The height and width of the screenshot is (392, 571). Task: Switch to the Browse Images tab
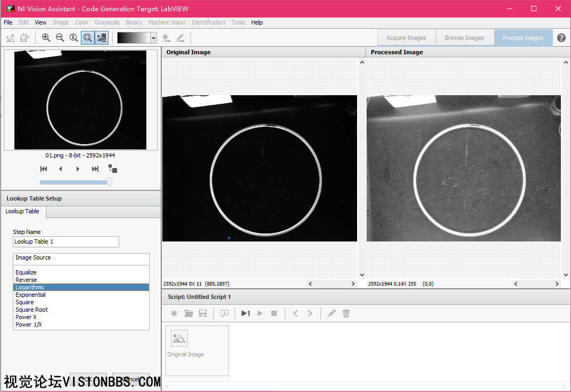464,38
